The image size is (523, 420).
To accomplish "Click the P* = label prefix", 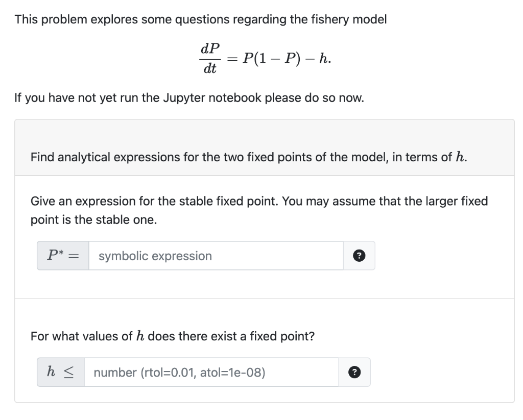I will pyautogui.click(x=61, y=255).
